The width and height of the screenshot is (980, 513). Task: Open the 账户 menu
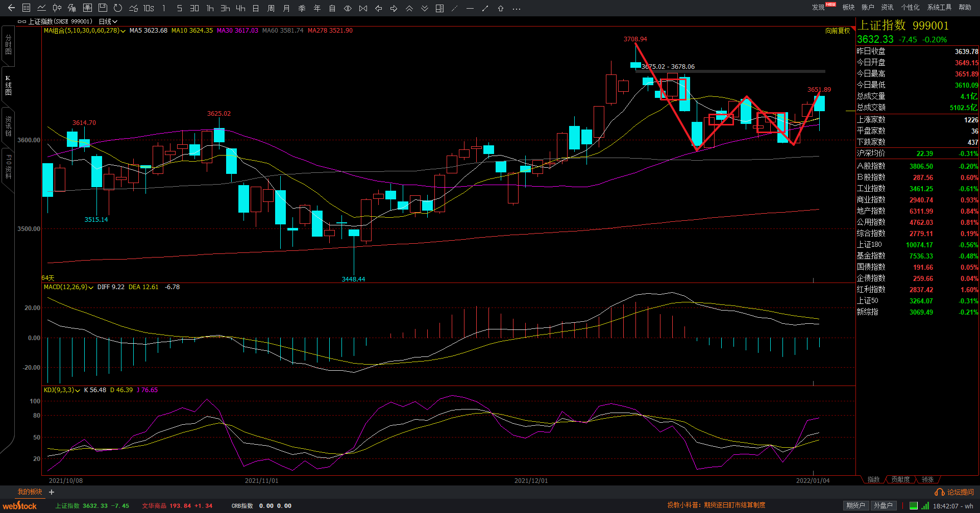868,7
